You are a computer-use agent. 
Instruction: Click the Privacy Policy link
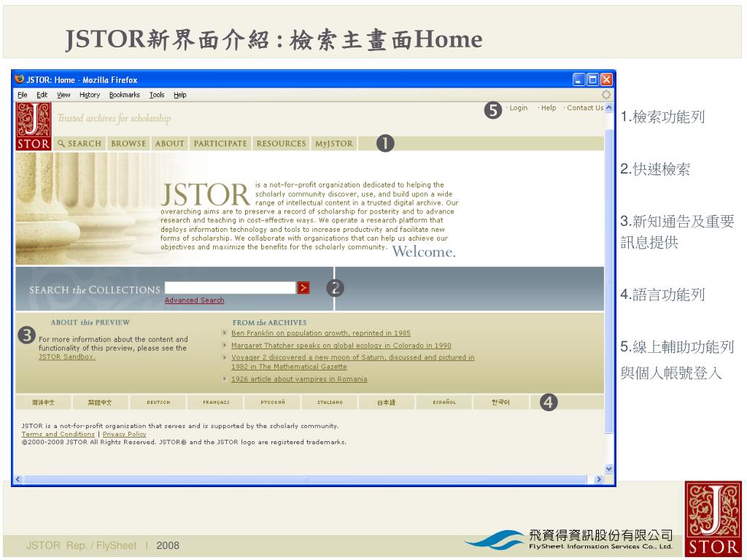(124, 435)
